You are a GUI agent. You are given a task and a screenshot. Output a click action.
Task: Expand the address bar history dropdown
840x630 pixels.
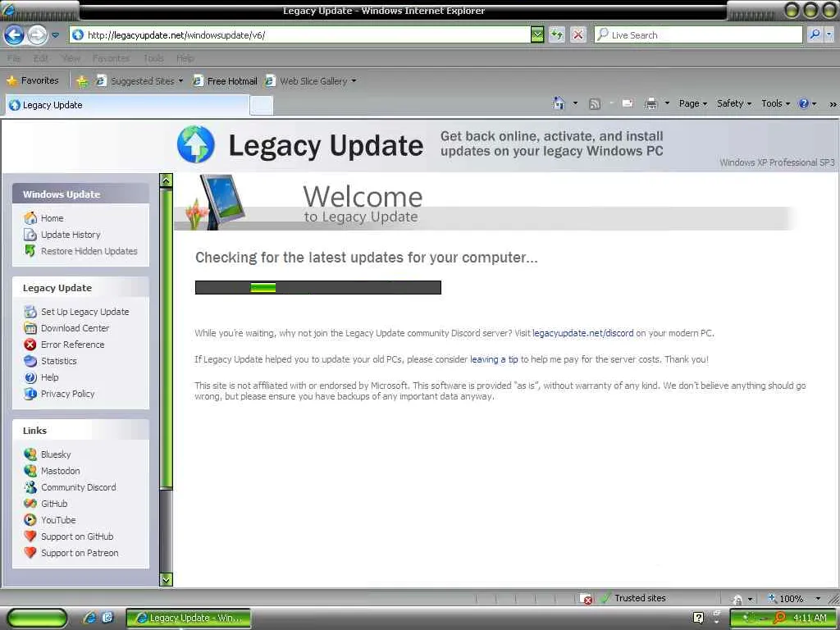(x=537, y=34)
